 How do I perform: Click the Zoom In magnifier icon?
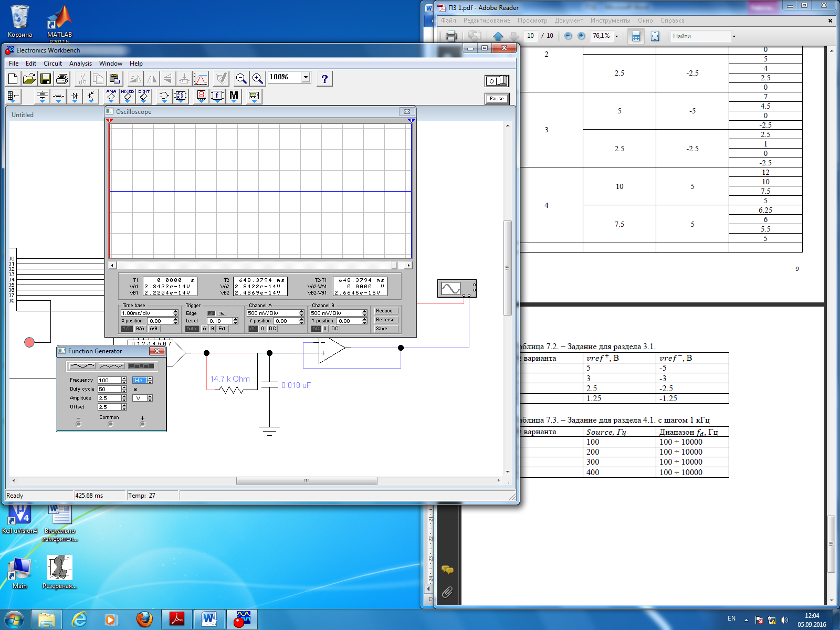[257, 79]
